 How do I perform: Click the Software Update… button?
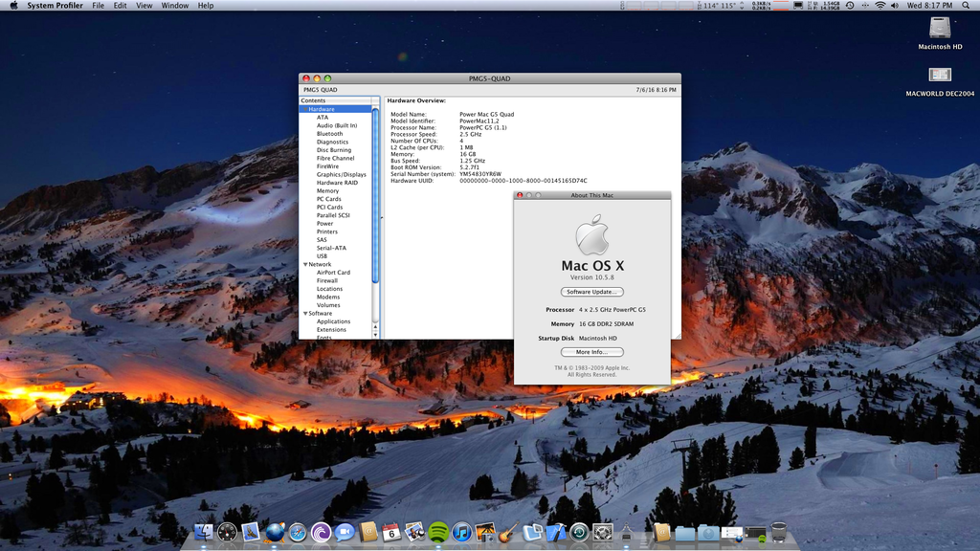click(x=591, y=292)
